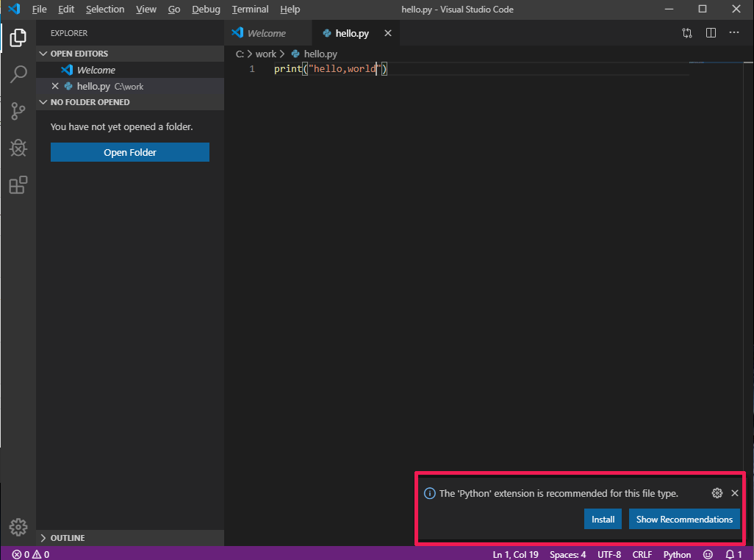The image size is (754, 560).
Task: Collapse the Open Editors section
Action: (x=43, y=54)
